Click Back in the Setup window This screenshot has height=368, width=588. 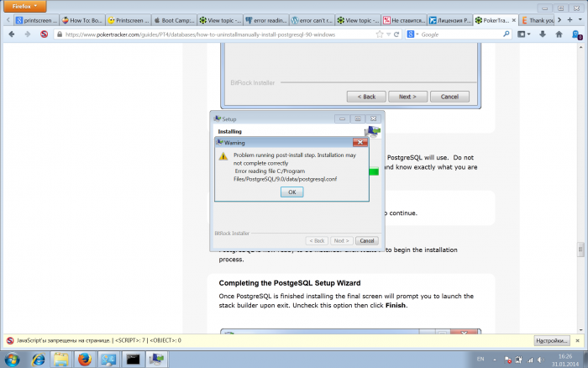click(x=317, y=241)
